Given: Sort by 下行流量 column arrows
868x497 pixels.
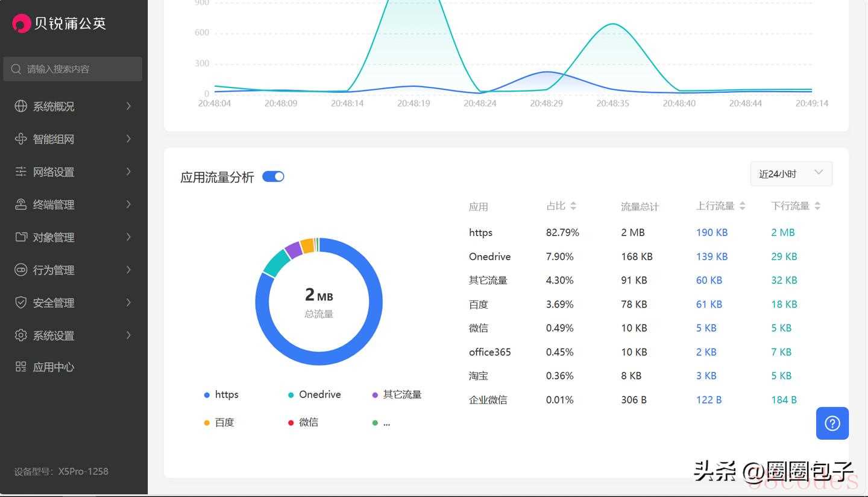Looking at the screenshot, I should pyautogui.click(x=817, y=206).
